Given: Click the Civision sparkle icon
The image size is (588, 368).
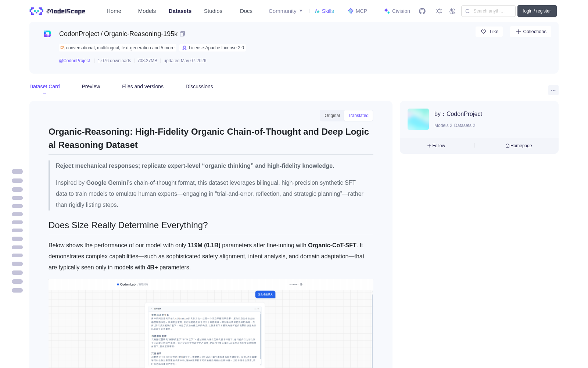Looking at the screenshot, I should pos(387,11).
